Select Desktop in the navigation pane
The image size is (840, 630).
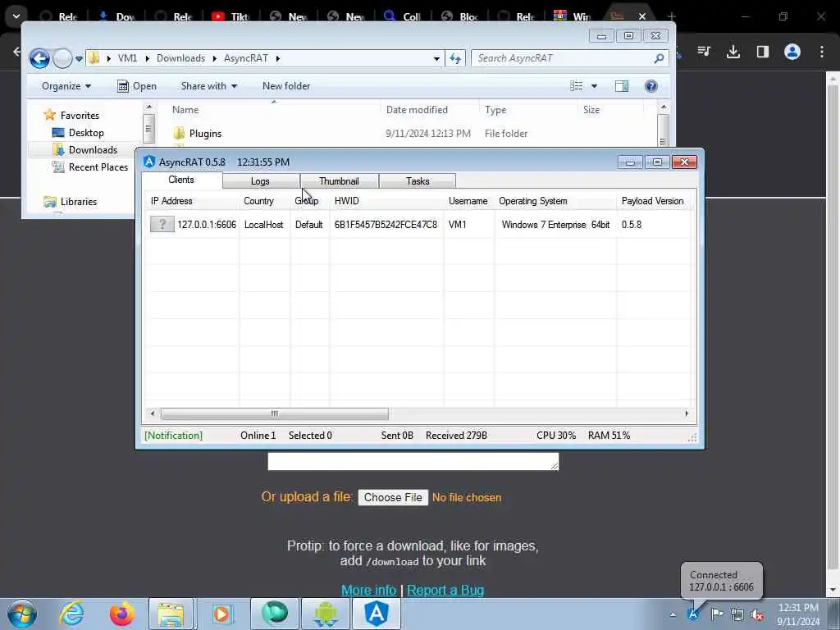pyautogui.click(x=85, y=133)
